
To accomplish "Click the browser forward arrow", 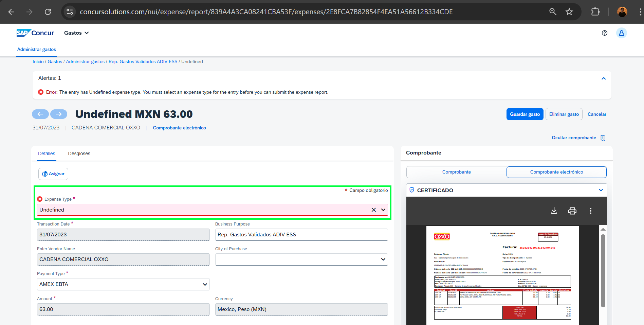I will (30, 12).
